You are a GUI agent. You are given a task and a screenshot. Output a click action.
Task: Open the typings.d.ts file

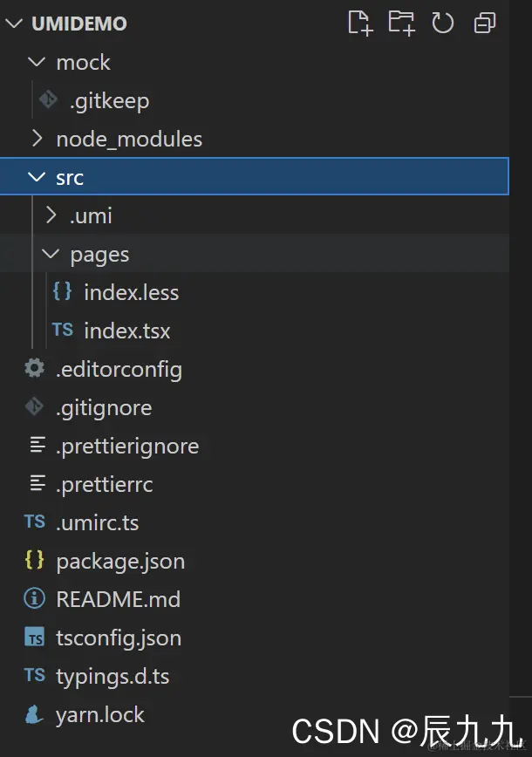pos(113,677)
